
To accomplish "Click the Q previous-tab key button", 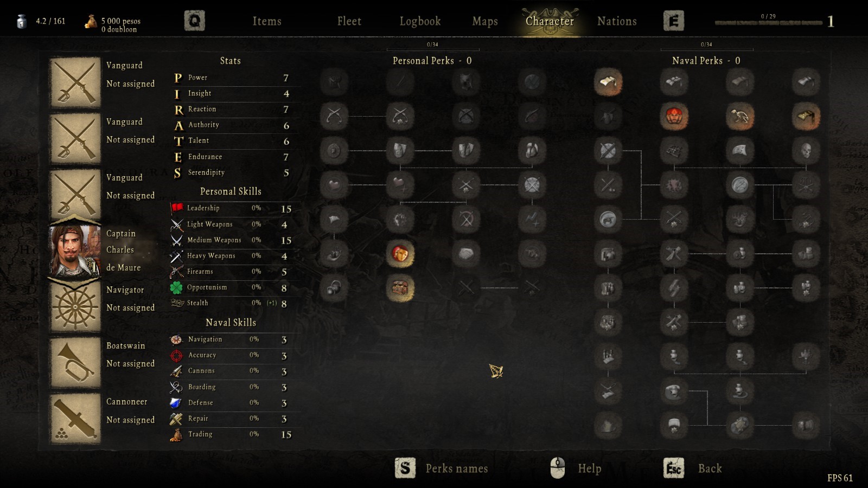I will coord(194,21).
